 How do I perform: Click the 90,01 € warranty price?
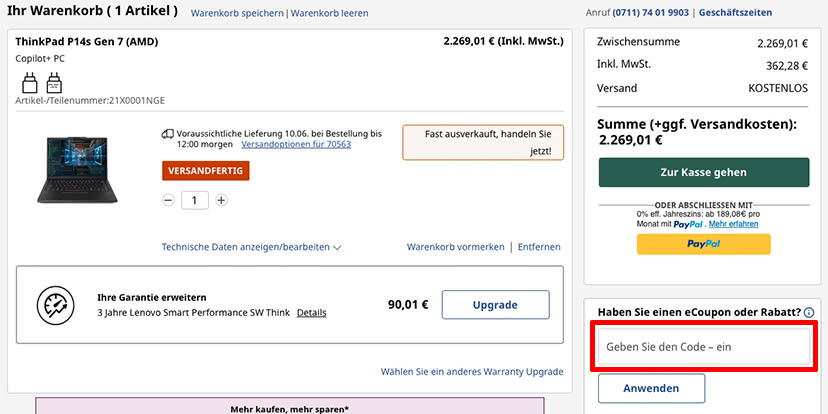[x=408, y=305]
